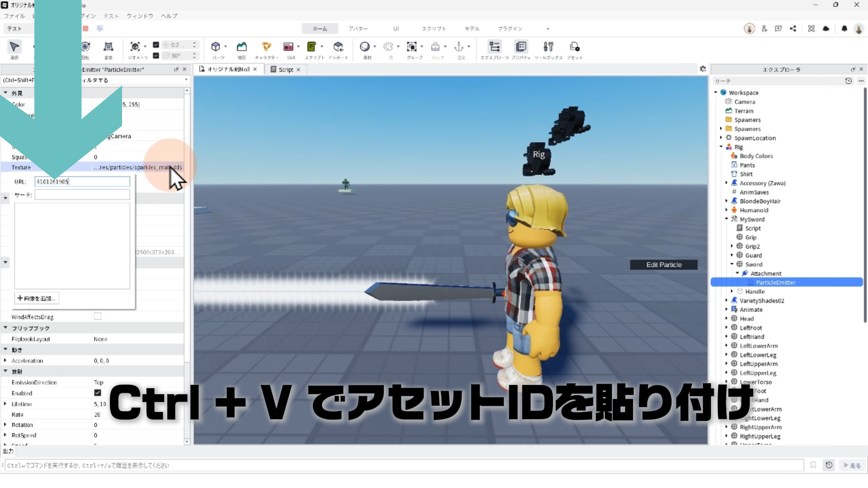Open the Toolbox (ツールボックス) icon
Image resolution: width=868 pixels, height=488 pixels.
pyautogui.click(x=548, y=47)
